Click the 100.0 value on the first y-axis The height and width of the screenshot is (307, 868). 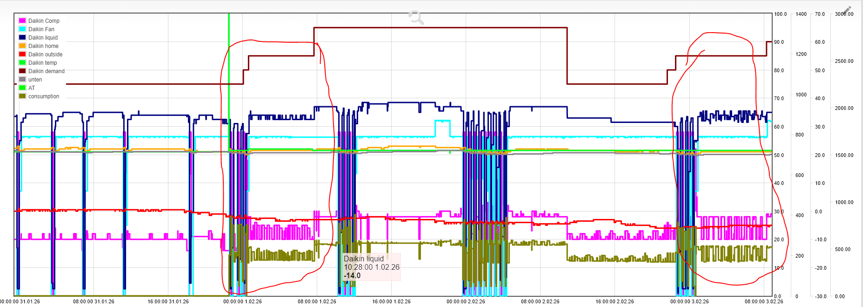click(780, 14)
